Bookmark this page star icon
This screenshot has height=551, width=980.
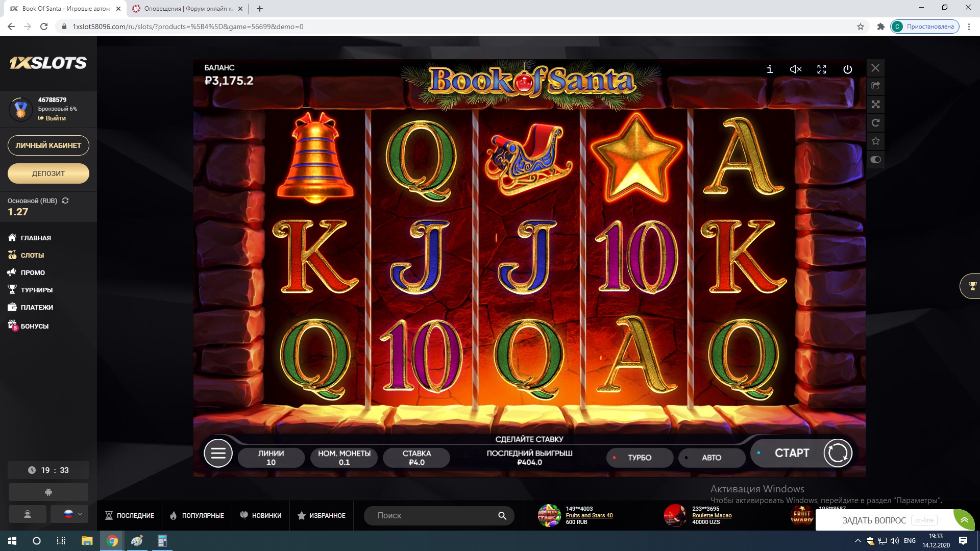(861, 27)
